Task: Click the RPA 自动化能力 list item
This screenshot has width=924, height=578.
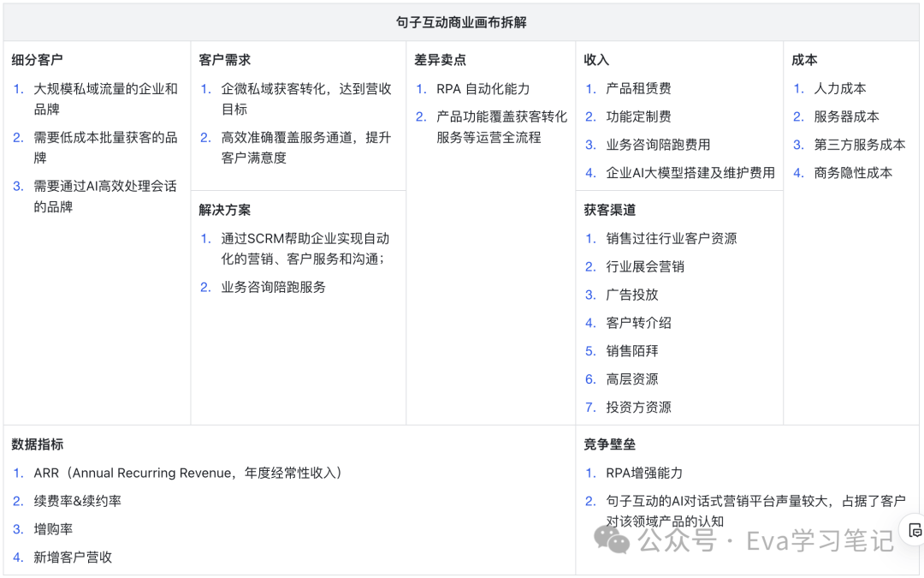Action: point(483,88)
